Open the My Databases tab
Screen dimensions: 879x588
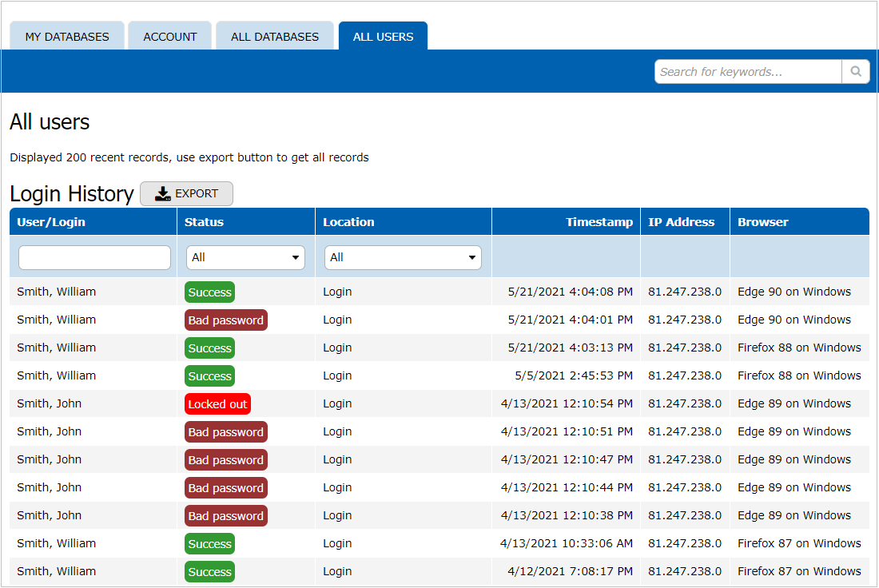coord(67,37)
